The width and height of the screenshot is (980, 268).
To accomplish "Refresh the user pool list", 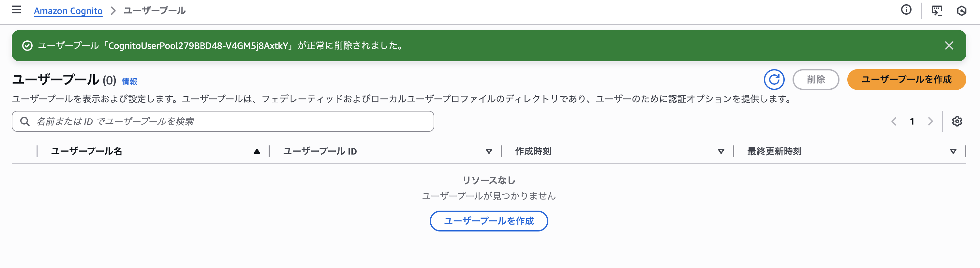I will point(774,80).
